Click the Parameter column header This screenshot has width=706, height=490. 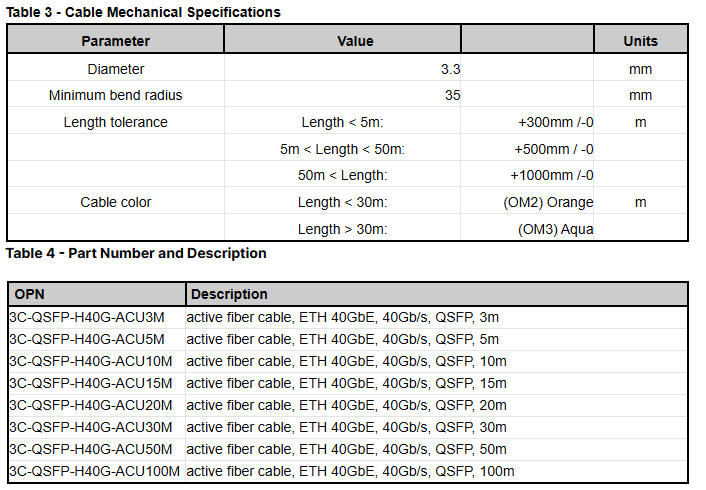116,41
